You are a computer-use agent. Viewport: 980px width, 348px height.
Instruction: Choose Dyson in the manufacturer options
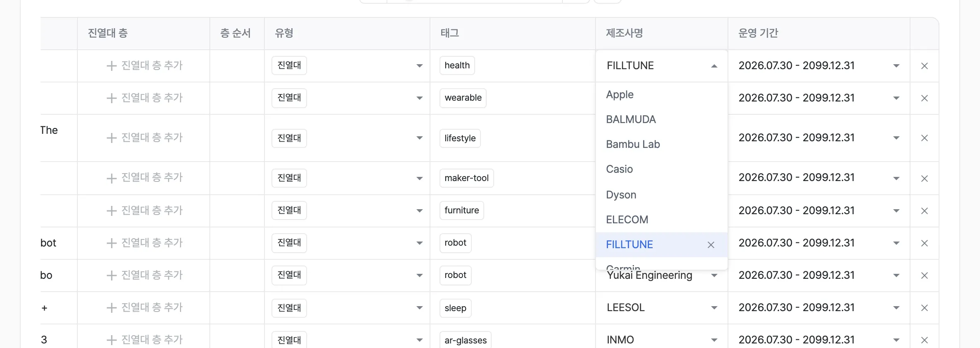(661, 195)
